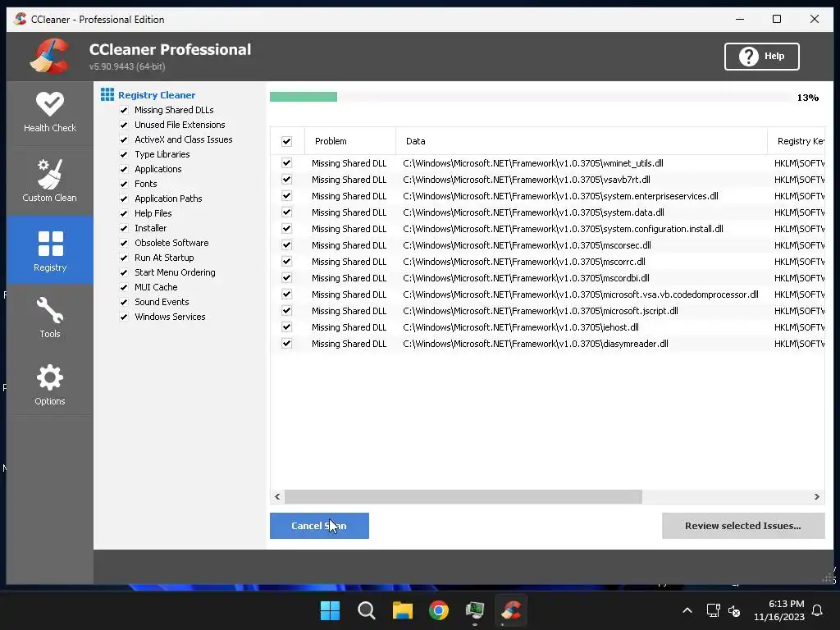Click the scroll-right arrow of results list
This screenshot has width=840, height=630.
click(x=816, y=496)
